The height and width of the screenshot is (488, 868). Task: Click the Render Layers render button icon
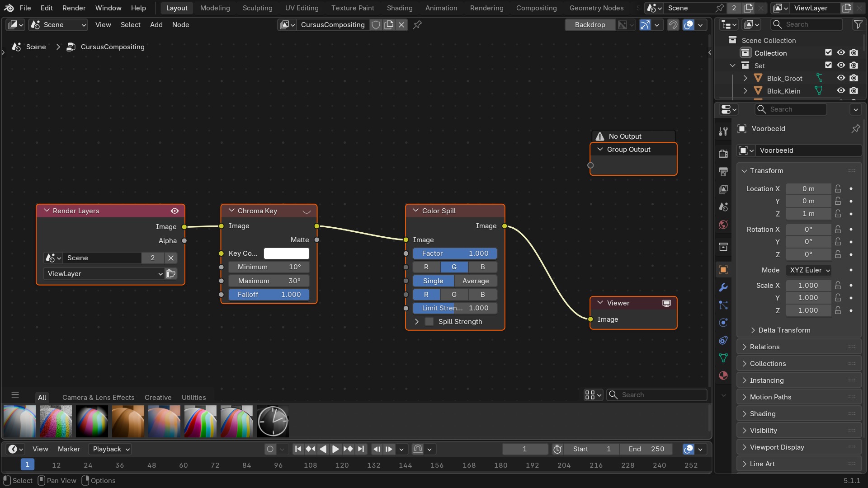(171, 274)
